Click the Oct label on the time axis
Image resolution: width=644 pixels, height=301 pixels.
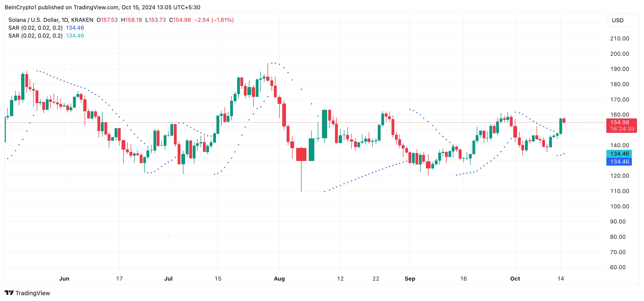[x=515, y=278]
